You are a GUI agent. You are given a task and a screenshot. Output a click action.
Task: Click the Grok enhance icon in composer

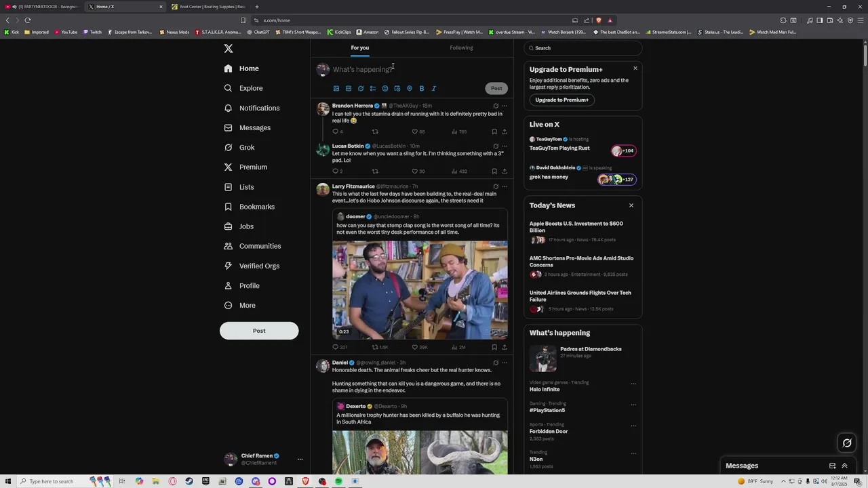(x=361, y=88)
